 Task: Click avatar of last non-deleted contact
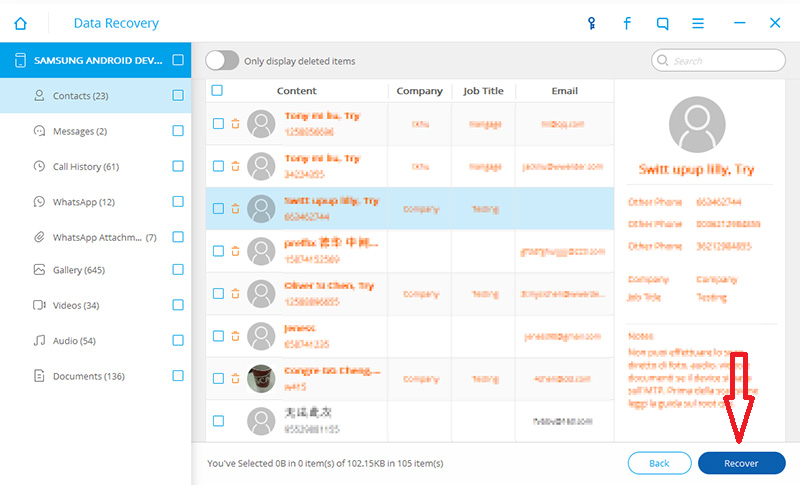[x=261, y=421]
